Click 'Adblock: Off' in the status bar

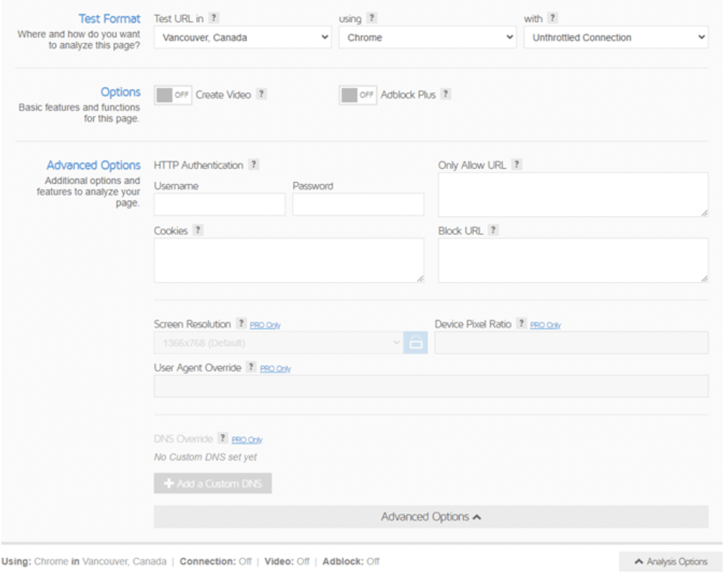click(351, 562)
